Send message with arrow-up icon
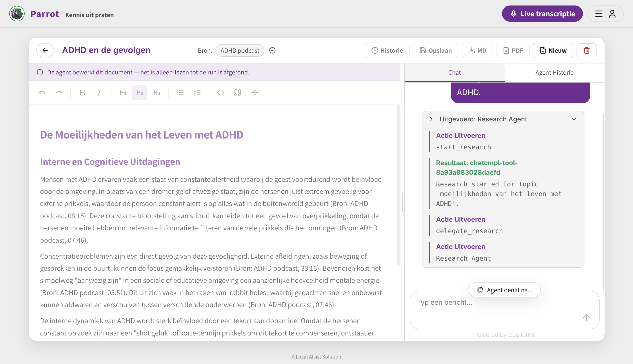Viewport: 633px width, 364px height. pos(586,317)
